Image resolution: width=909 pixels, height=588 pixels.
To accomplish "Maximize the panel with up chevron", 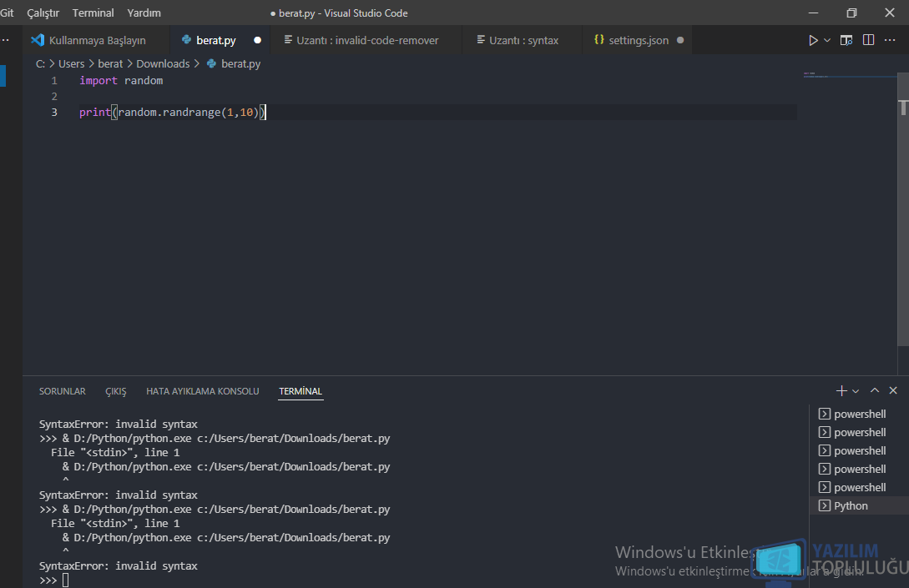I will click(875, 390).
